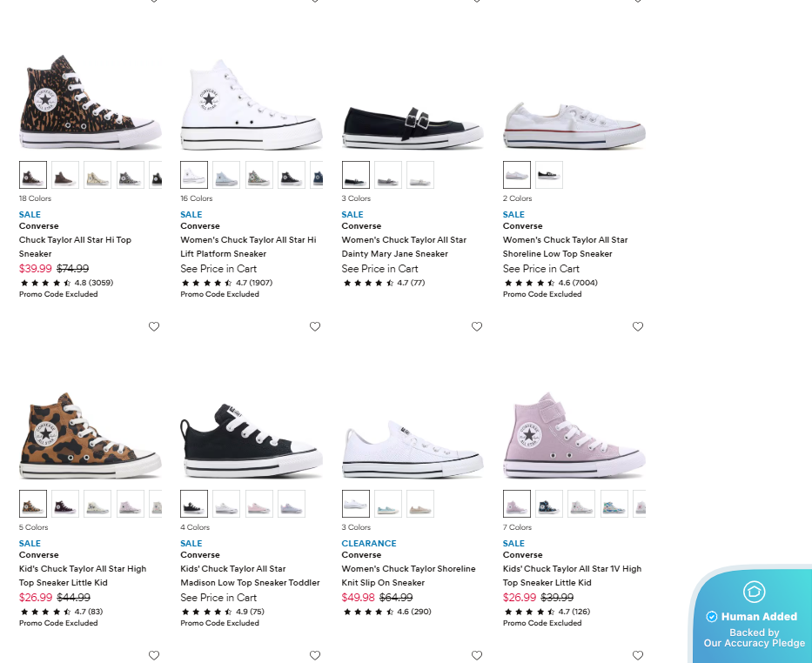Favorite the Kid's Chuck Taylor High Top Little Kid
The width and height of the screenshot is (812, 663).
tap(154, 326)
